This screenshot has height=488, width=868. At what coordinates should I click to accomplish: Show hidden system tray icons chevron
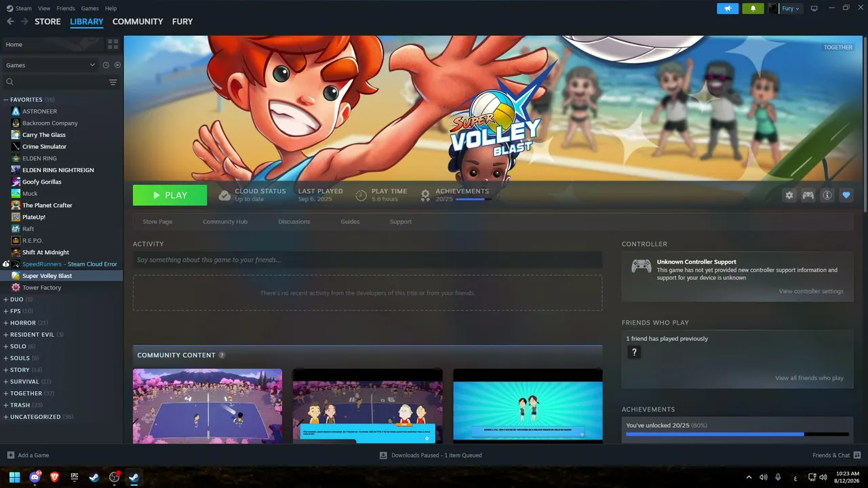749,477
